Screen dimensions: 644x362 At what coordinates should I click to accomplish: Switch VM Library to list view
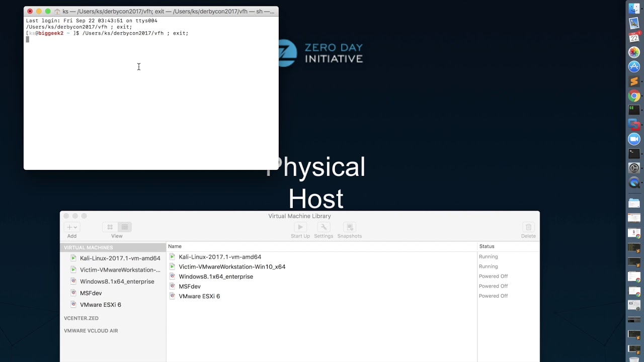click(x=125, y=227)
